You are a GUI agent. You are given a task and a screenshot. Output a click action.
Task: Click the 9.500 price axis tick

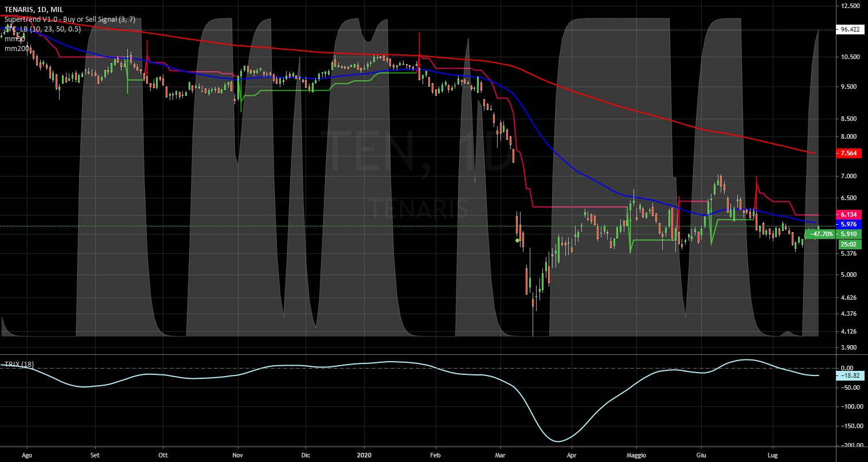(849, 87)
